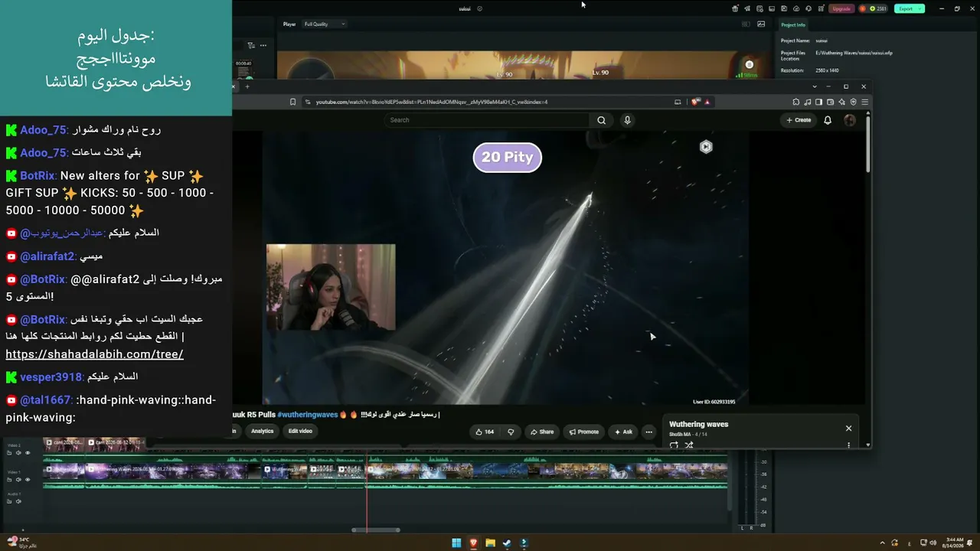Like the video showing 164 likes

[485, 432]
